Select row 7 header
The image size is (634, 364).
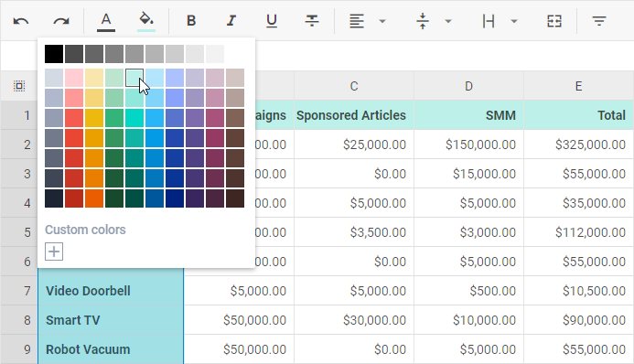tap(19, 291)
